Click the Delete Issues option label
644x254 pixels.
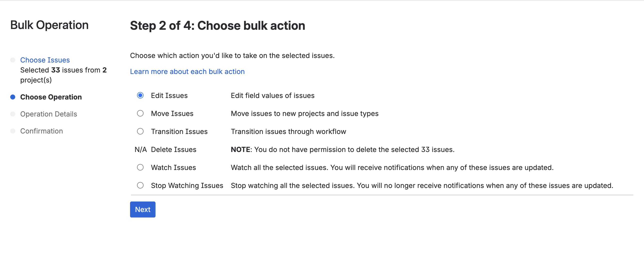pos(173,149)
